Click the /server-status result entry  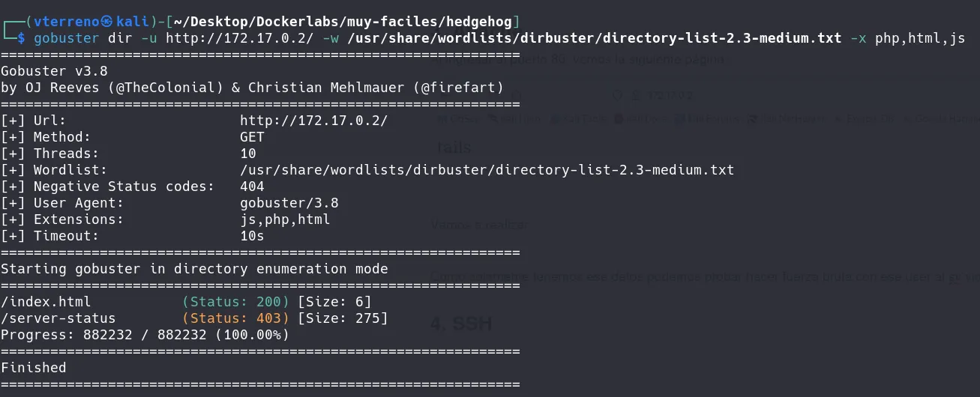58,318
